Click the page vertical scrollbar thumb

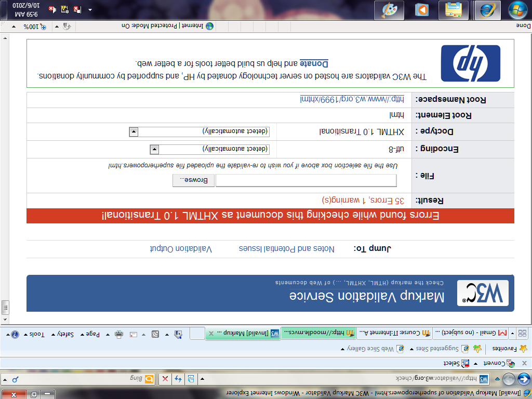(5, 307)
